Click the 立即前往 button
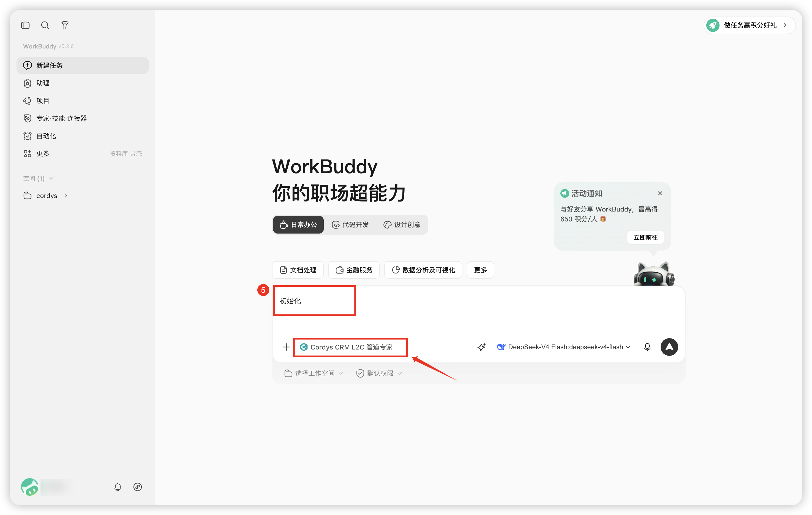 click(x=645, y=238)
